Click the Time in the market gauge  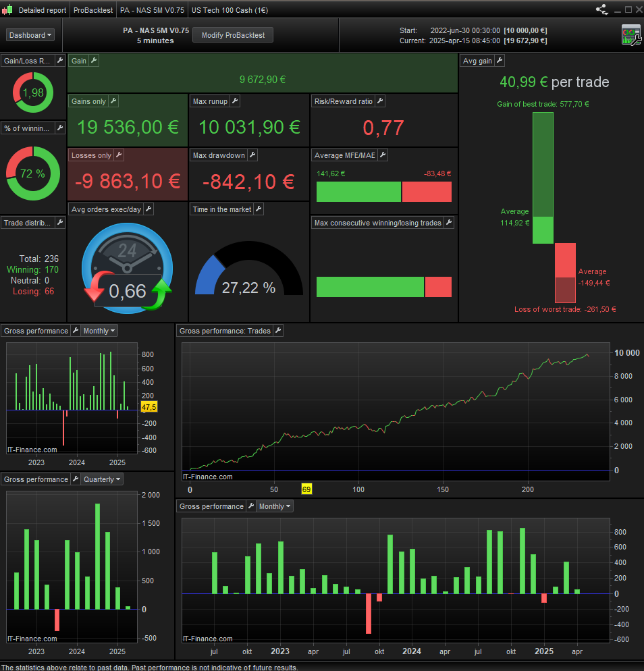point(249,268)
